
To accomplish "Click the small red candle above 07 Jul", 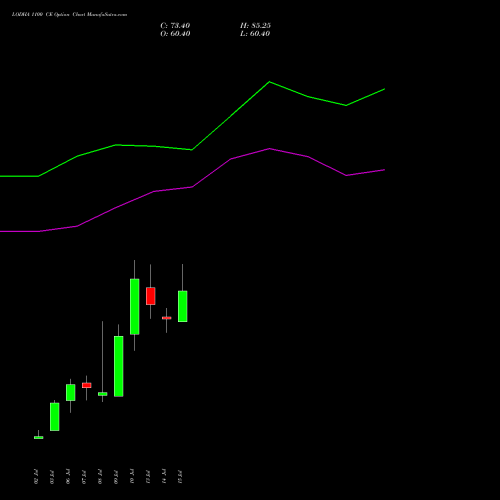I will [x=87, y=385].
